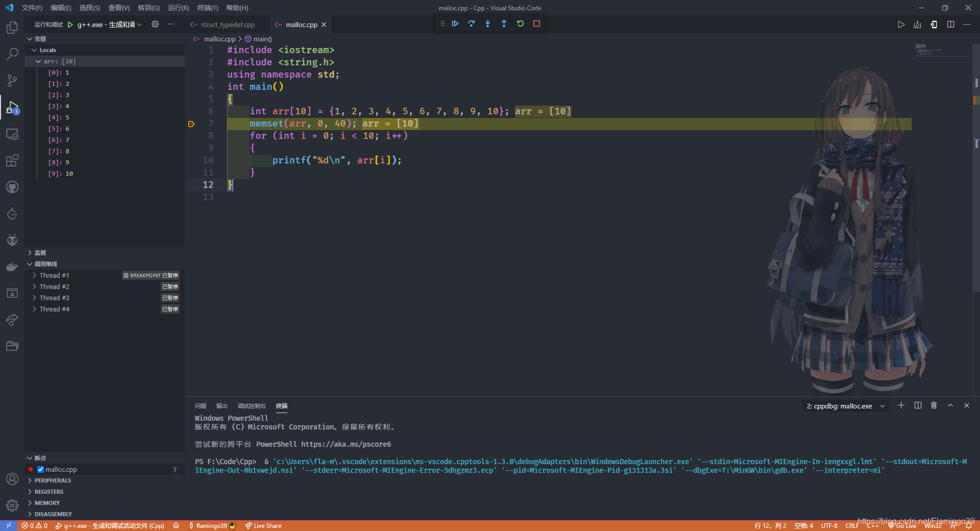Restart the debug session
The image size is (980, 531).
point(520,23)
